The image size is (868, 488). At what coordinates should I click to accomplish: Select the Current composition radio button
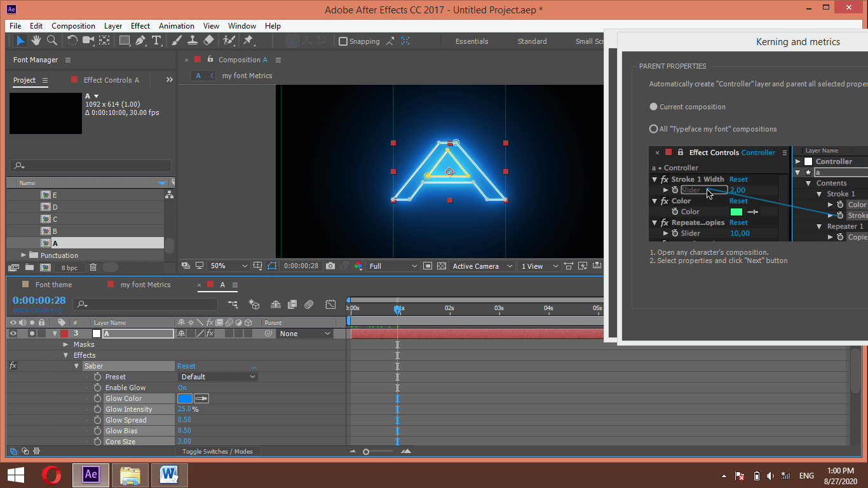tap(653, 107)
